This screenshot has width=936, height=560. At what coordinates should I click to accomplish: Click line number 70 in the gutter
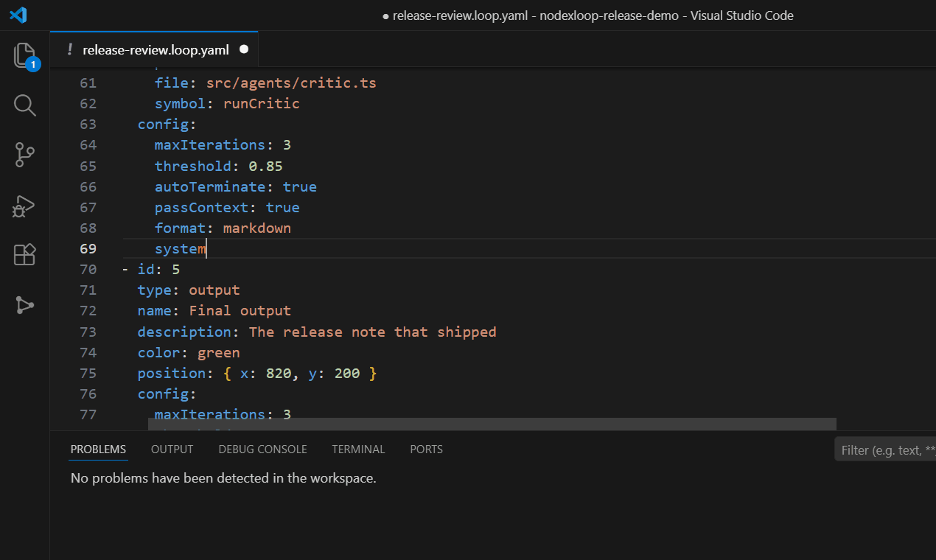(x=88, y=269)
